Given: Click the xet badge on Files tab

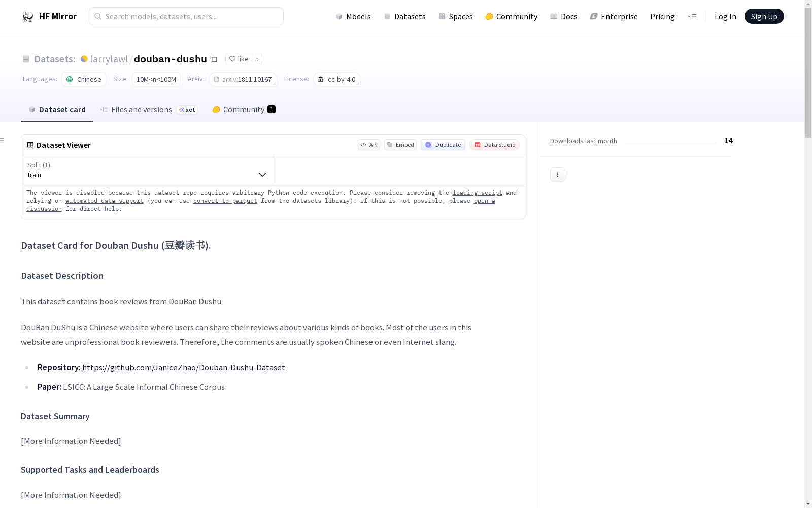Looking at the screenshot, I should coord(187,110).
